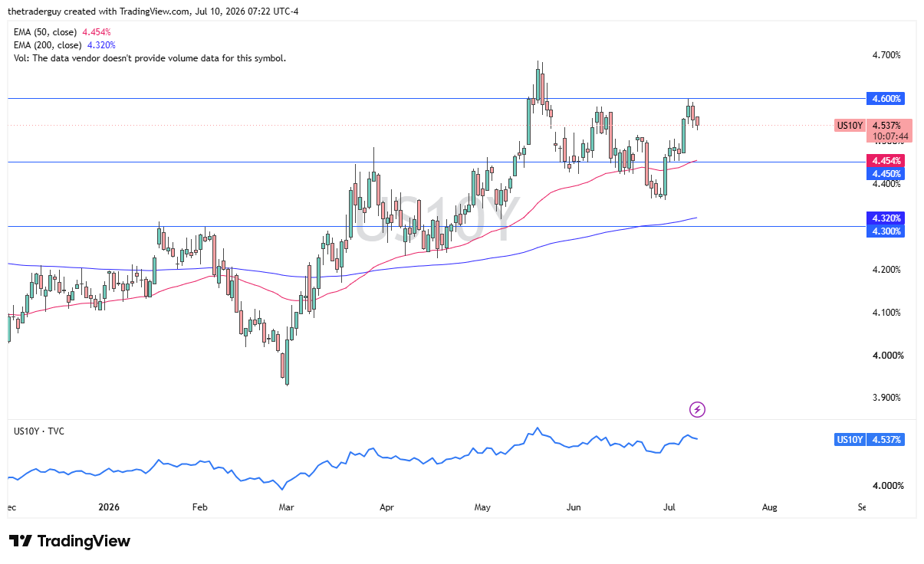The image size is (924, 564).
Task: Click the EMA (200, close) indicator legend
Action: coord(64,45)
